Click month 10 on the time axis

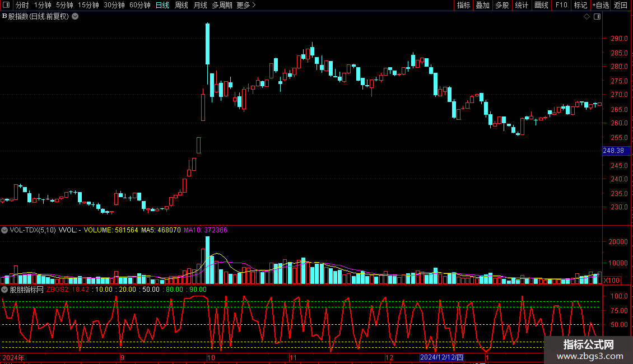[211, 357]
